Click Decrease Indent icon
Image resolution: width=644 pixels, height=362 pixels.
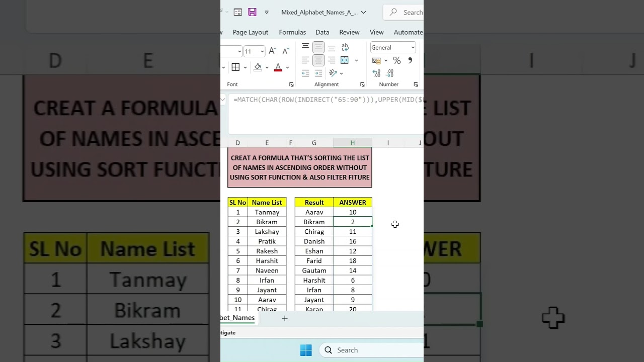point(305,73)
